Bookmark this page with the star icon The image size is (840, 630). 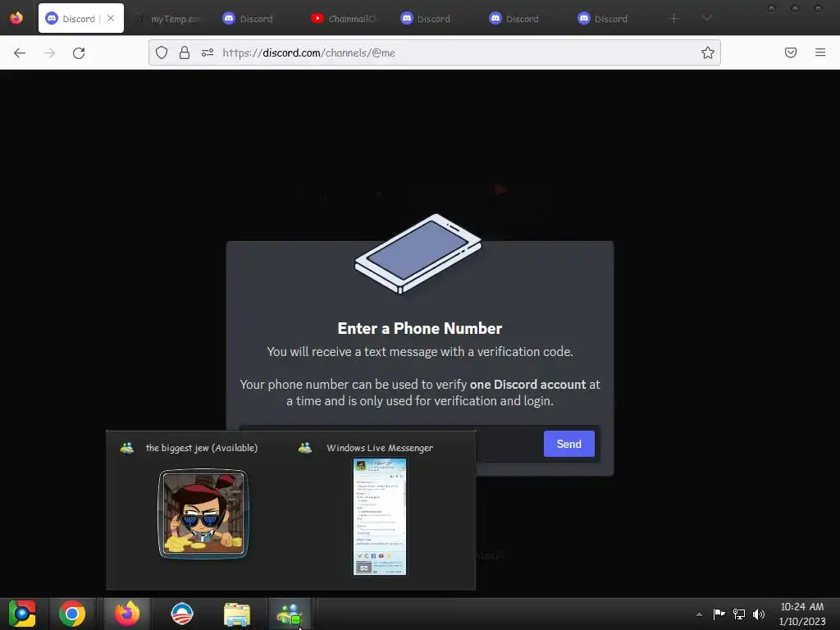click(708, 52)
